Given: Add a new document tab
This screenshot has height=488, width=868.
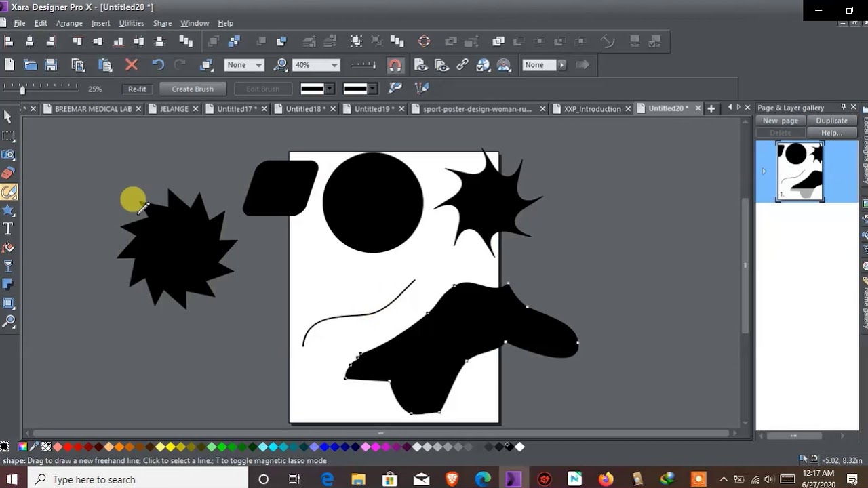Looking at the screenshot, I should (711, 108).
